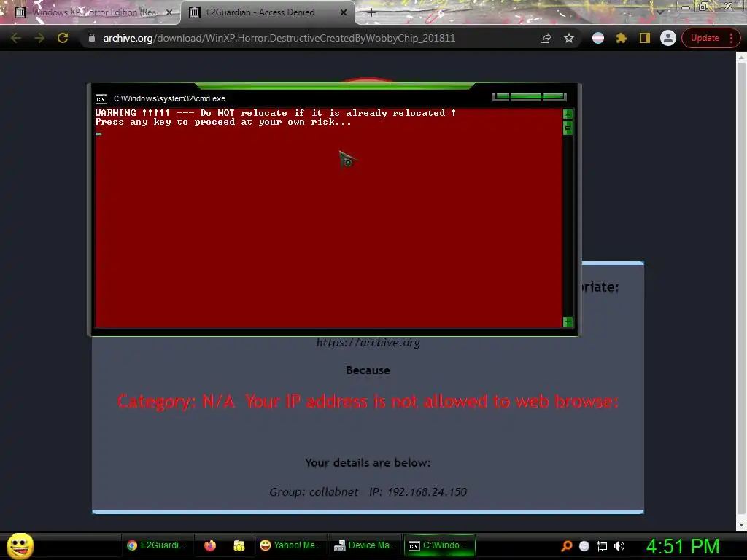Screen dimensions: 747x560
Task: Click the https://archive.org blocked URL text
Action: pos(368,343)
